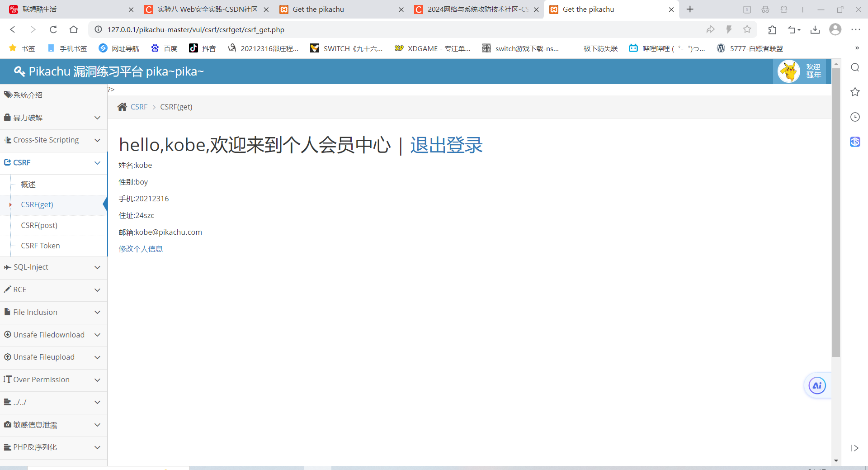This screenshot has width=868, height=470.
Task: Click 修改个人信息 link
Action: pos(141,249)
